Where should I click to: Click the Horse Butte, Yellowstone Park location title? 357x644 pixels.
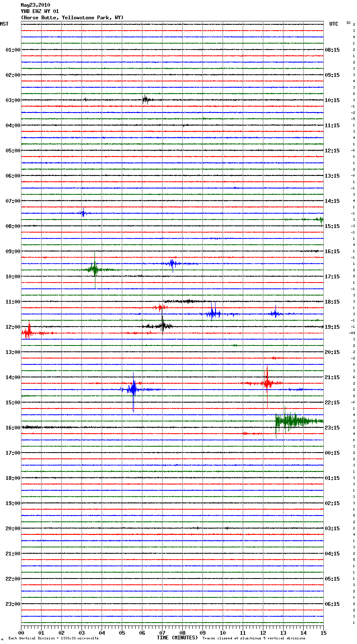click(72, 18)
